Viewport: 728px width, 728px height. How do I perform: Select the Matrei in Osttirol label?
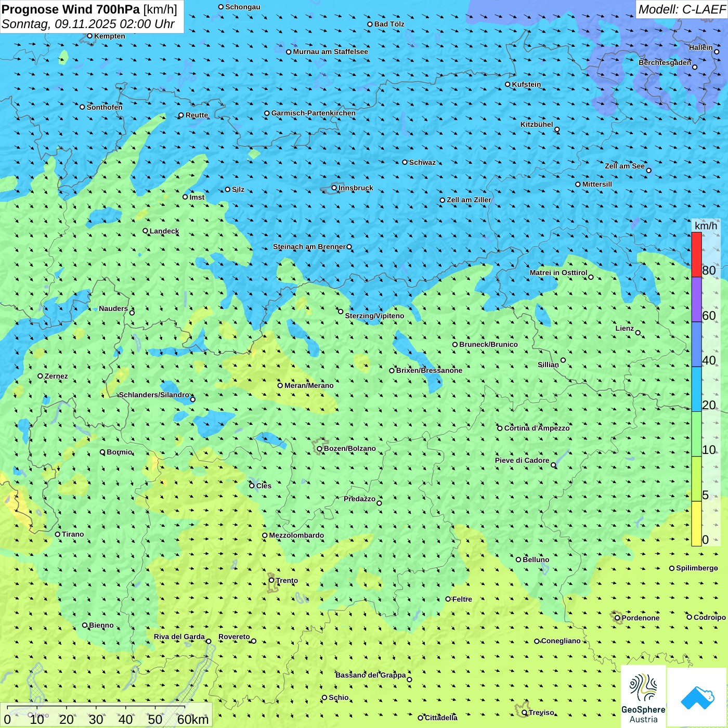pyautogui.click(x=558, y=272)
